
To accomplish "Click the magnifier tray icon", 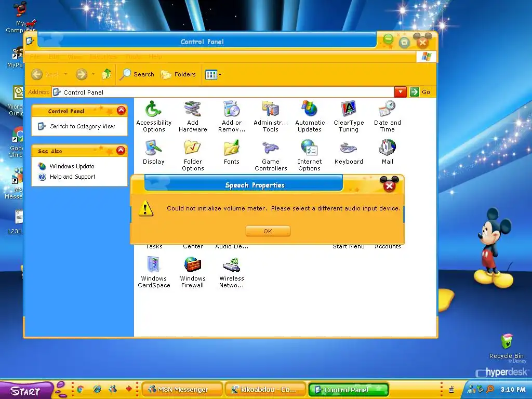I will point(490,390).
